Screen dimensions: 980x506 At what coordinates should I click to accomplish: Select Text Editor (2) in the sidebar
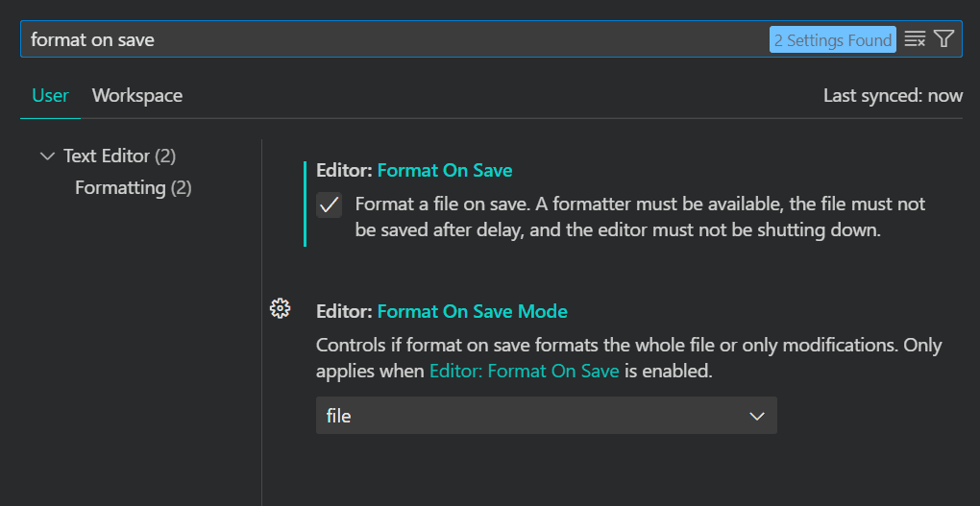[119, 156]
